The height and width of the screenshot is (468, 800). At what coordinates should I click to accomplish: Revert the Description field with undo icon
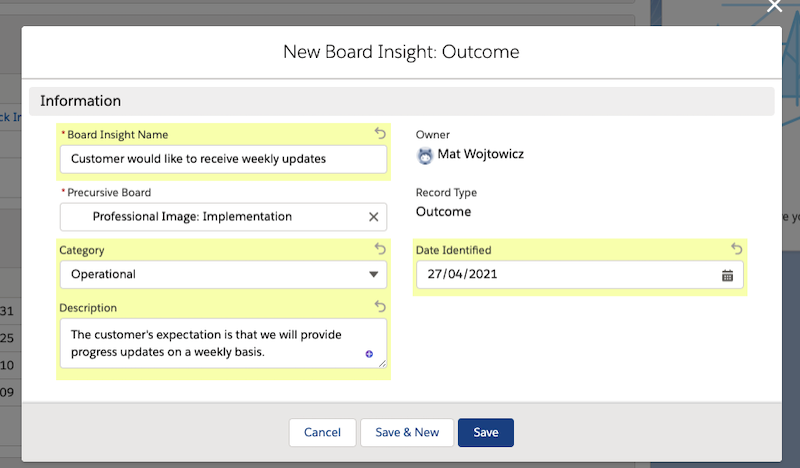[x=380, y=306]
